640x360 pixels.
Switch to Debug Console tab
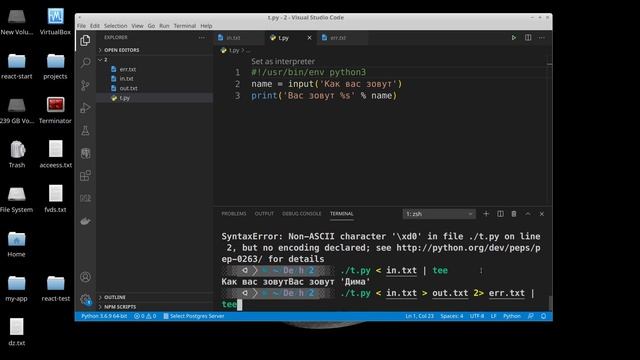(302, 214)
